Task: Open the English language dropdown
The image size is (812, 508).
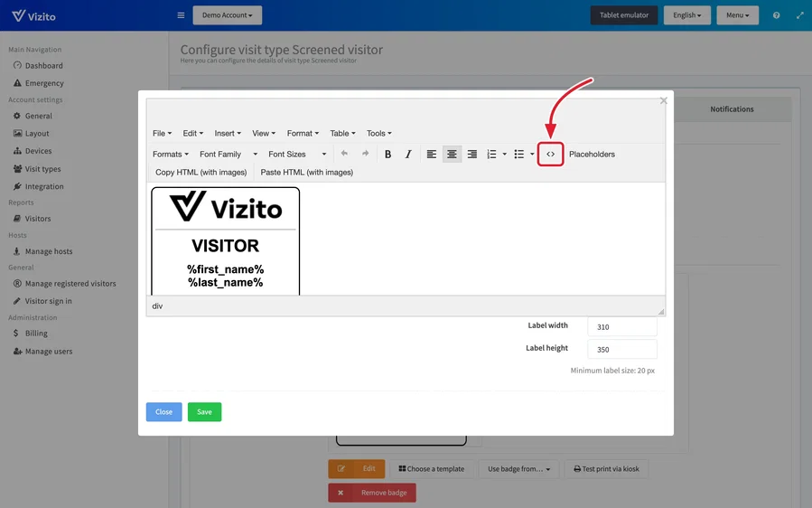Action: pyautogui.click(x=686, y=15)
